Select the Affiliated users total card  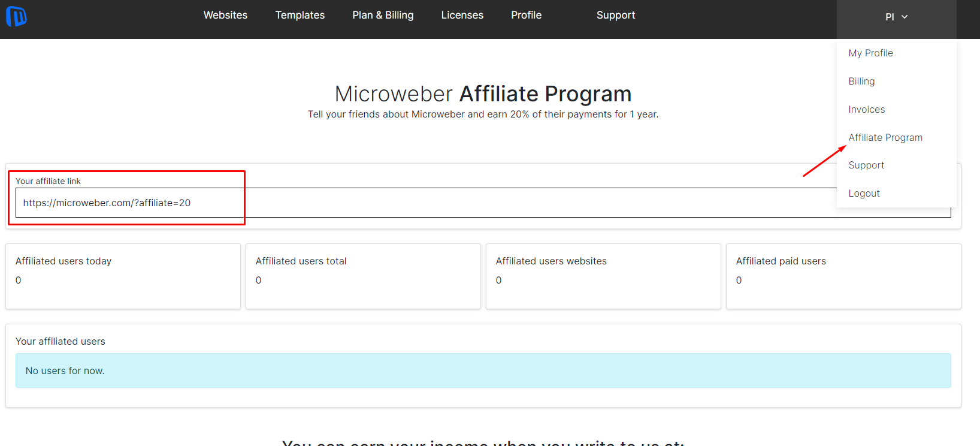click(x=363, y=276)
